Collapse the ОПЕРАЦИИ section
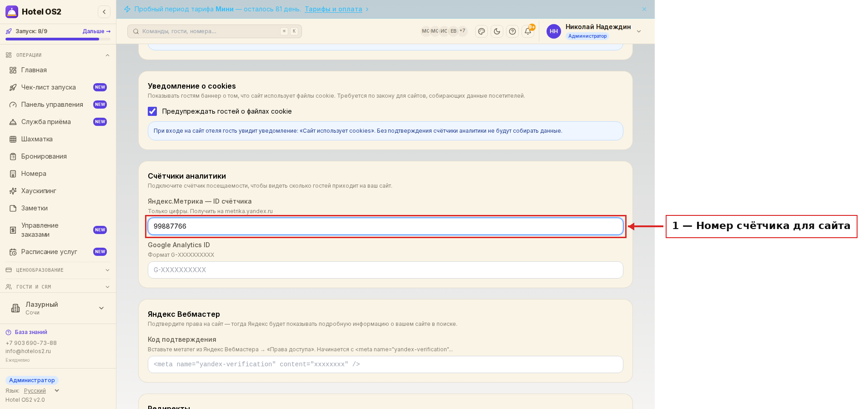This screenshot has width=868, height=409. point(58,55)
